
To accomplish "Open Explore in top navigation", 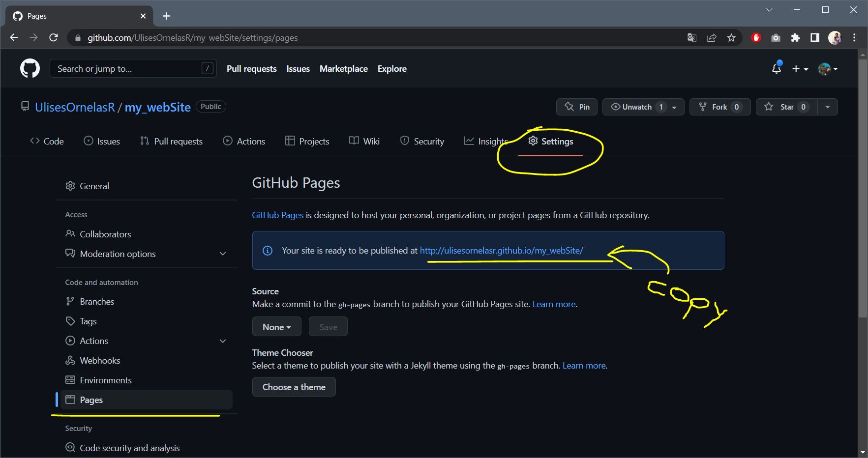I will coord(392,69).
